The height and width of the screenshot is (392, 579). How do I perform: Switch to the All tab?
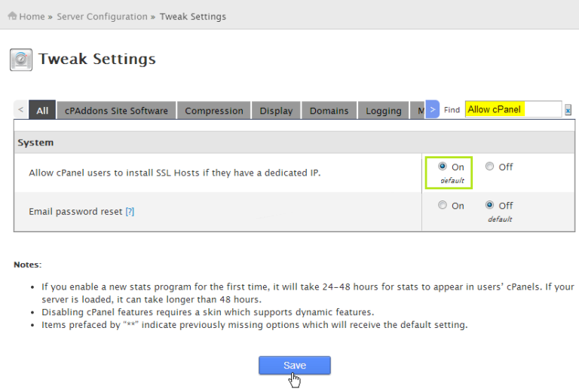coord(42,111)
